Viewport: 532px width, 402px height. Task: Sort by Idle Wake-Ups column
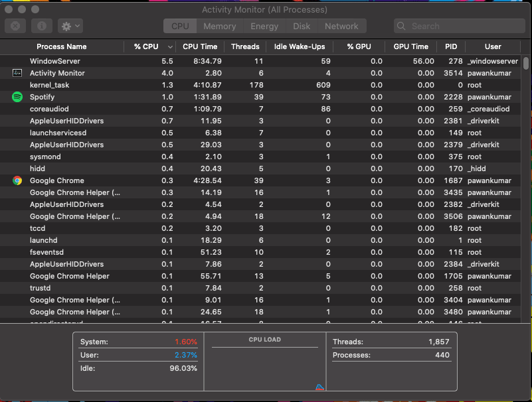tap(300, 47)
